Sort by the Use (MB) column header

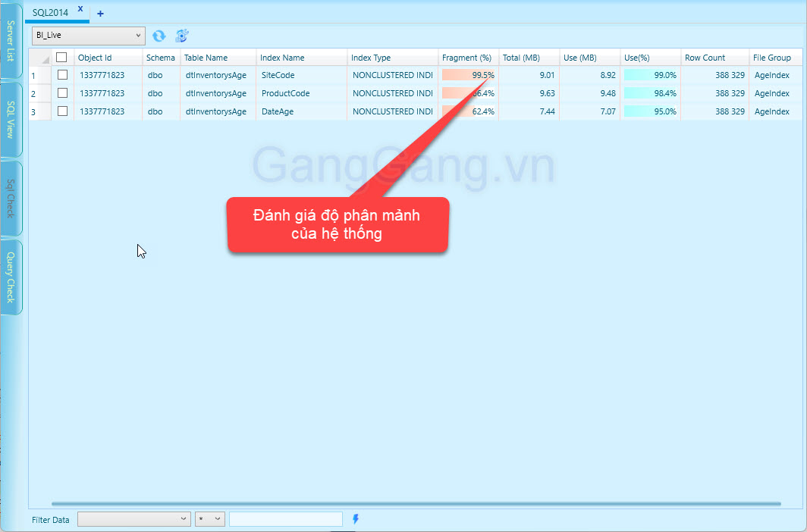590,58
